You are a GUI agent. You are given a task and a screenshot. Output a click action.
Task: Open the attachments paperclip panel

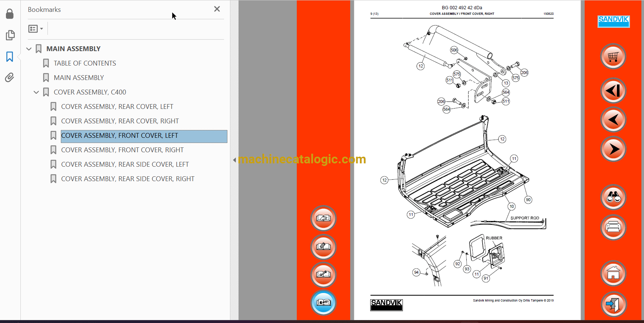(x=10, y=77)
